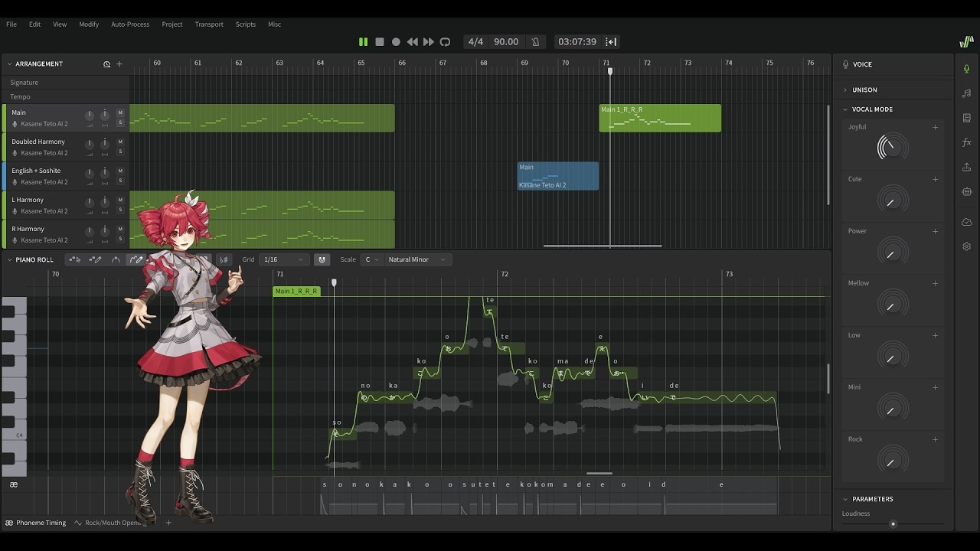Click the tempo sync icon in Arrangement header
This screenshot has width=980, height=551.
point(106,64)
